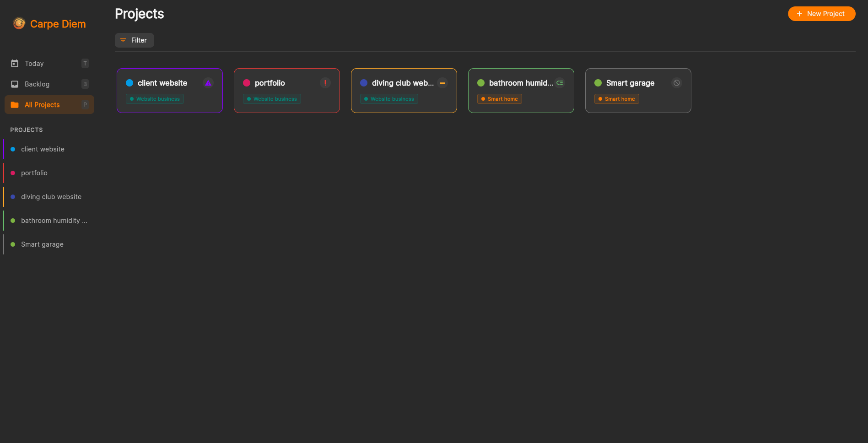Click the pink color dot on portfolio card

(x=247, y=83)
